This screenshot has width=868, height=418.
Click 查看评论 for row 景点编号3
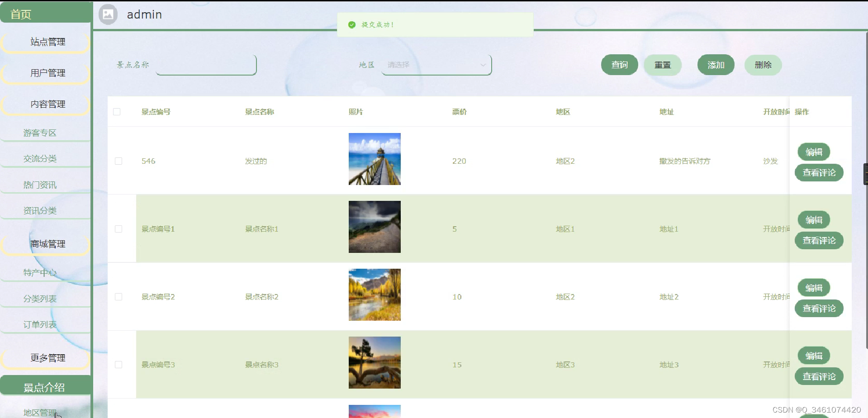click(819, 376)
